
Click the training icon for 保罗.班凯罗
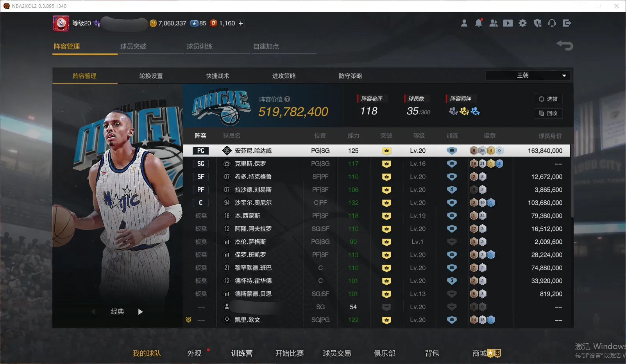point(452,255)
